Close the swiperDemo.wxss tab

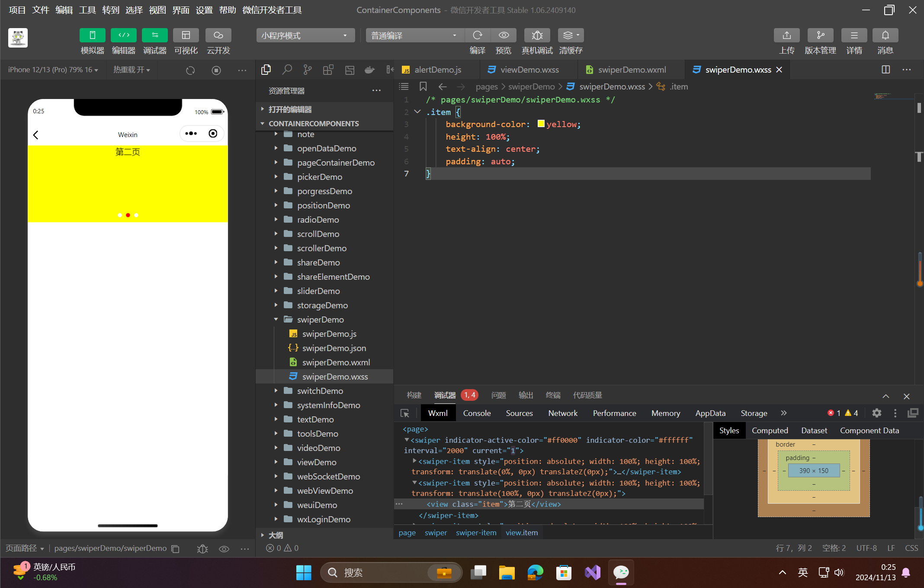tap(779, 70)
